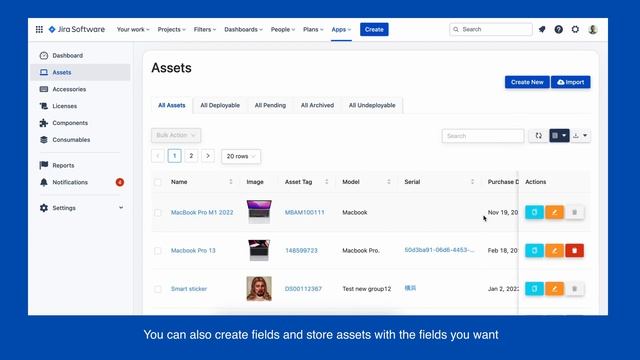This screenshot has height=360, width=640.
Task: Open the Macbook Pro 13 image thumbnail
Action: (x=259, y=250)
